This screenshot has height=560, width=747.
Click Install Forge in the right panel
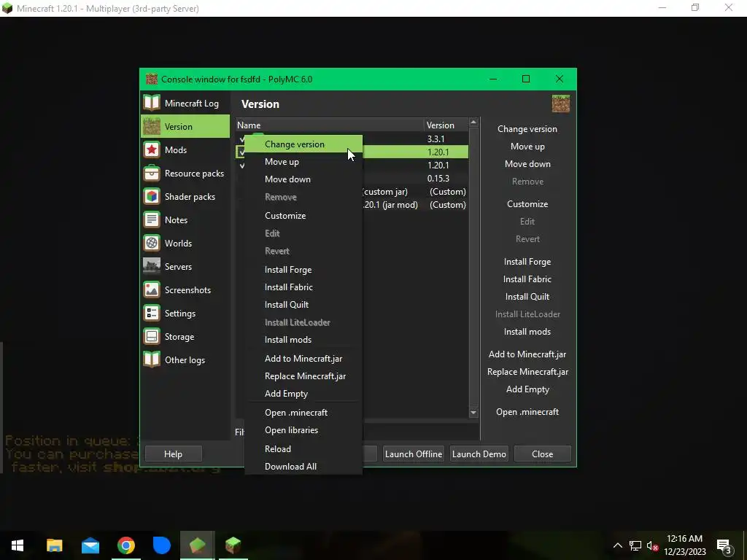click(x=527, y=262)
